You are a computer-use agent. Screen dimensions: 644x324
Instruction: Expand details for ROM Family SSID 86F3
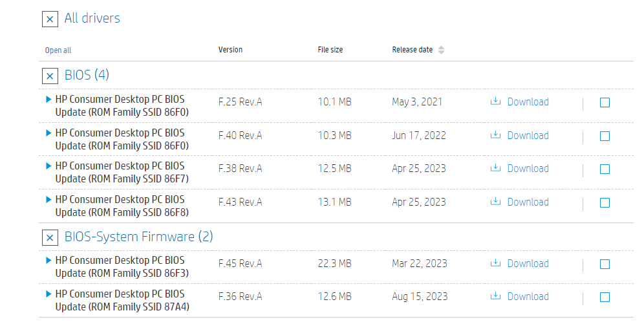(48, 261)
